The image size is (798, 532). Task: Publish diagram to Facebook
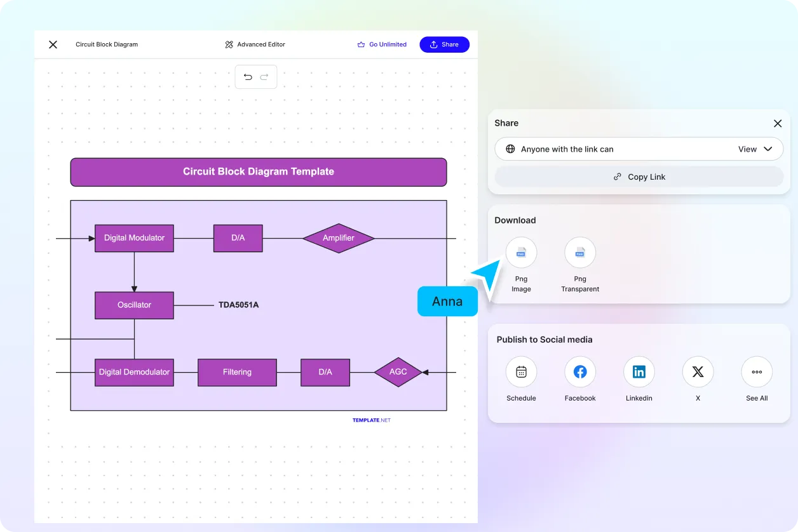point(579,372)
